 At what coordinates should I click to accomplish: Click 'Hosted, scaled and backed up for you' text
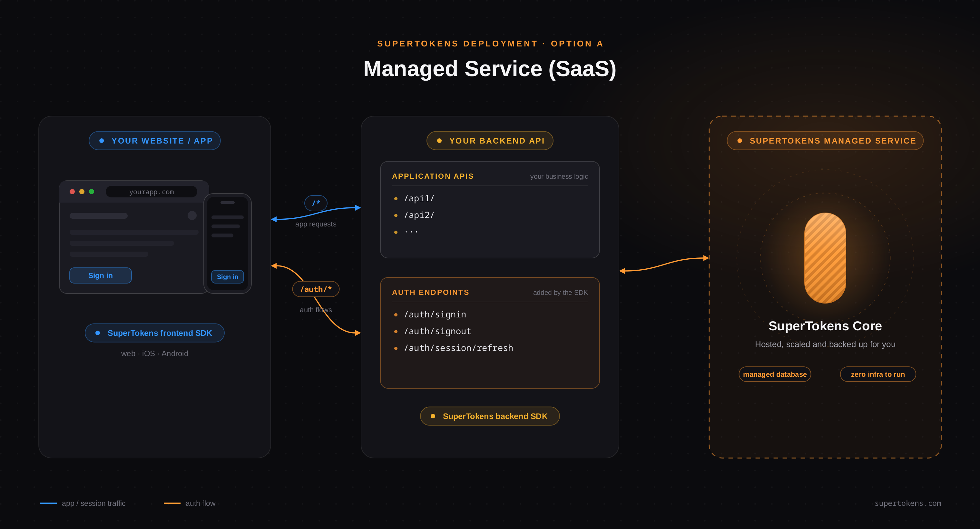pos(825,344)
